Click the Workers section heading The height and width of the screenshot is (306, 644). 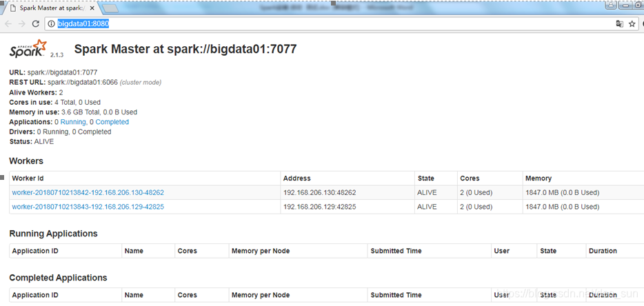pos(26,161)
